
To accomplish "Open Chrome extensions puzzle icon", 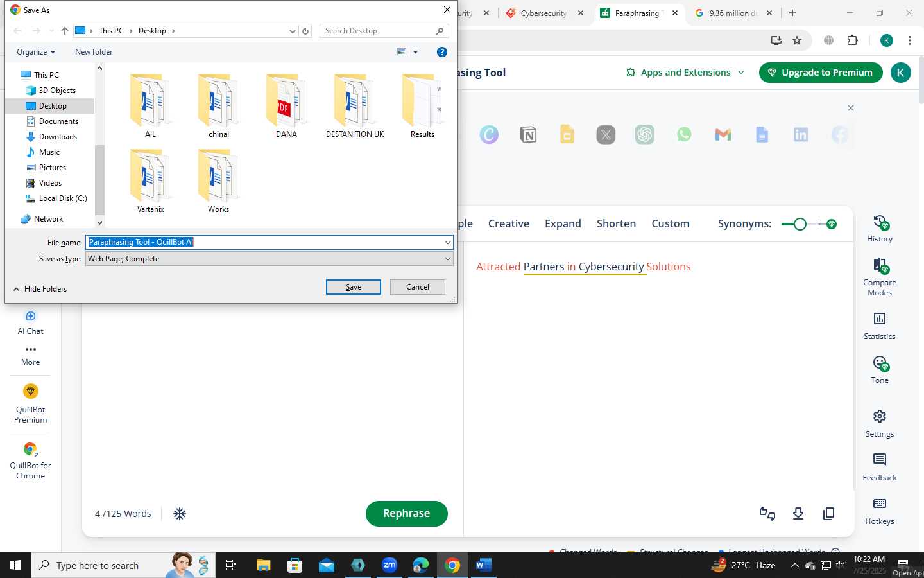I will (852, 40).
